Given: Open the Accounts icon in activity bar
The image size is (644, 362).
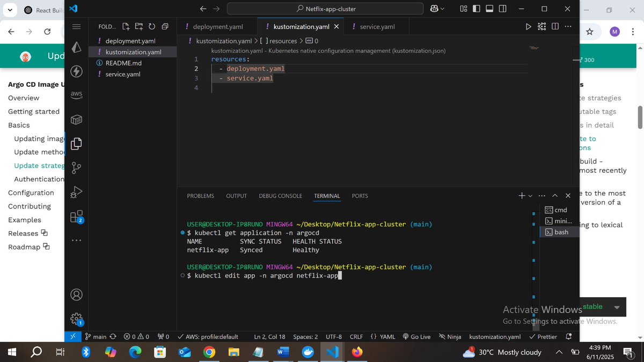Looking at the screenshot, I should [x=76, y=294].
